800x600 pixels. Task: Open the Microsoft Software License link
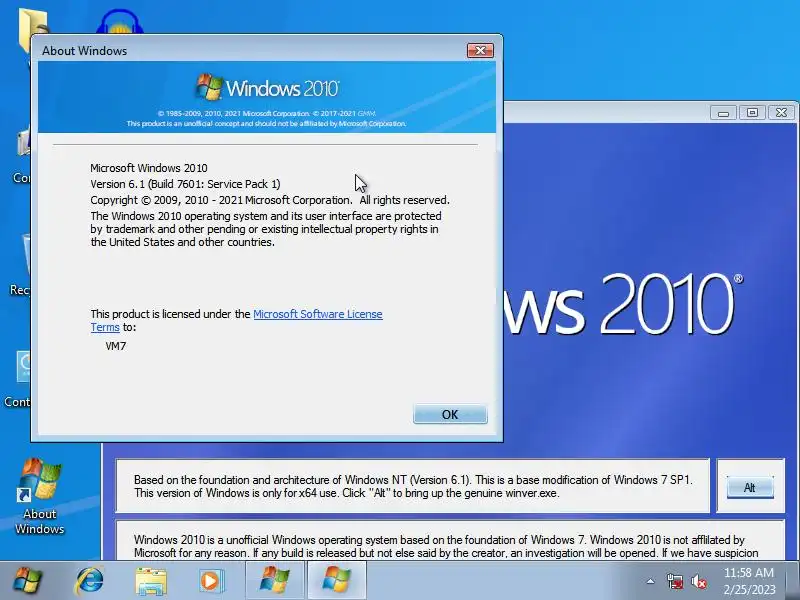coord(317,314)
